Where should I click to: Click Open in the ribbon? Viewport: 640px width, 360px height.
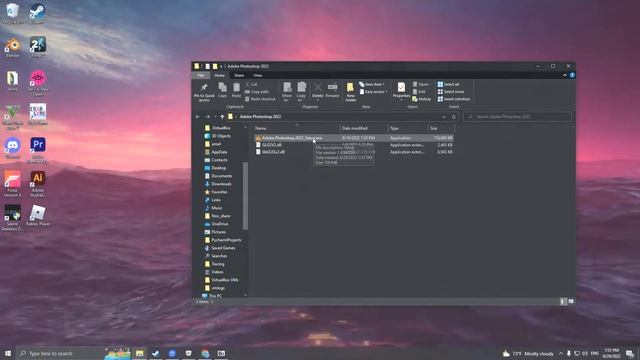pyautogui.click(x=421, y=84)
